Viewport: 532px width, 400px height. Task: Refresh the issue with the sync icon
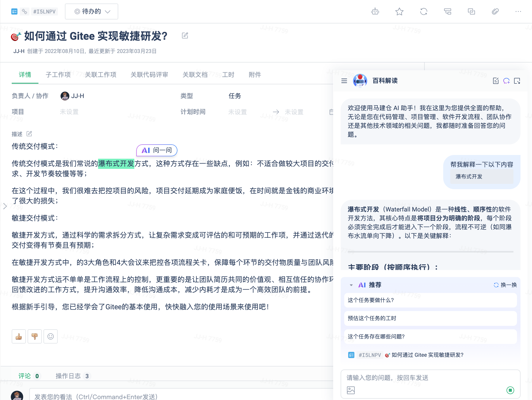424,11
